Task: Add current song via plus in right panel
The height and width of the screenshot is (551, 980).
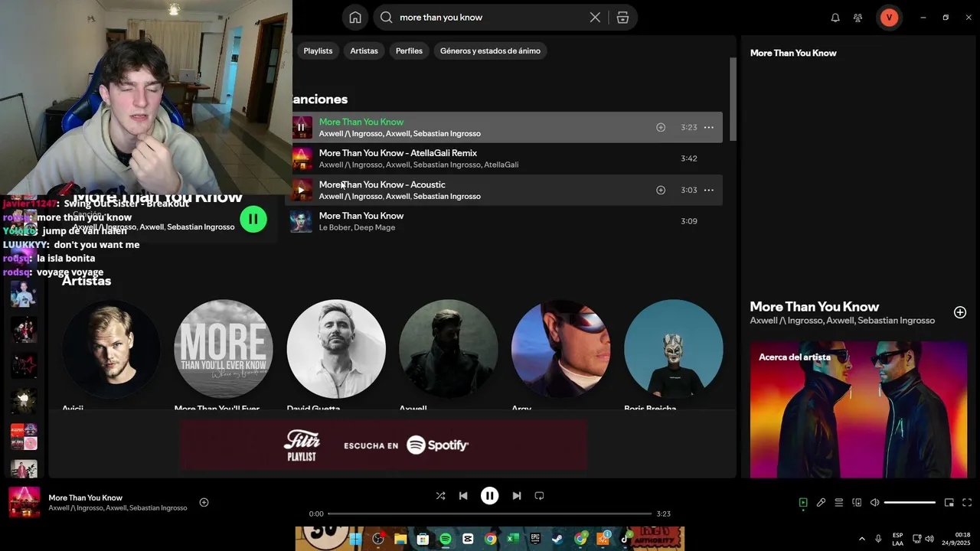Action: coord(960,312)
